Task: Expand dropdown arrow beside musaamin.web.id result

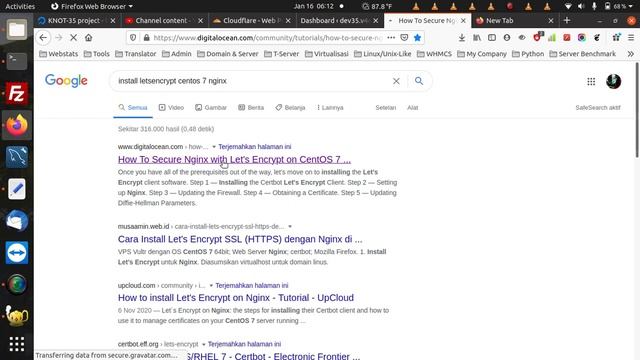Action: click(x=290, y=227)
